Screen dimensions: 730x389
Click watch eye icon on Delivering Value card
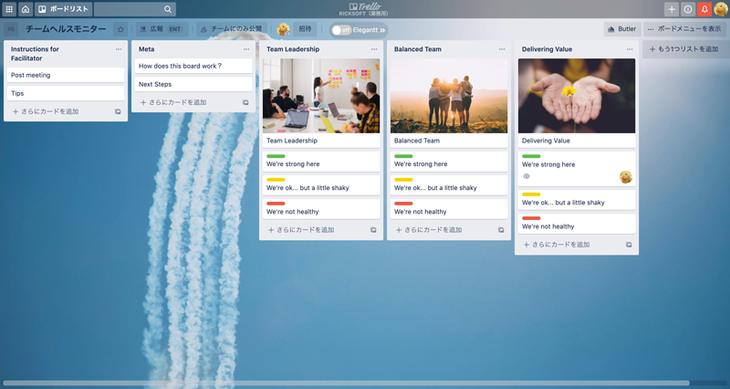coord(527,176)
